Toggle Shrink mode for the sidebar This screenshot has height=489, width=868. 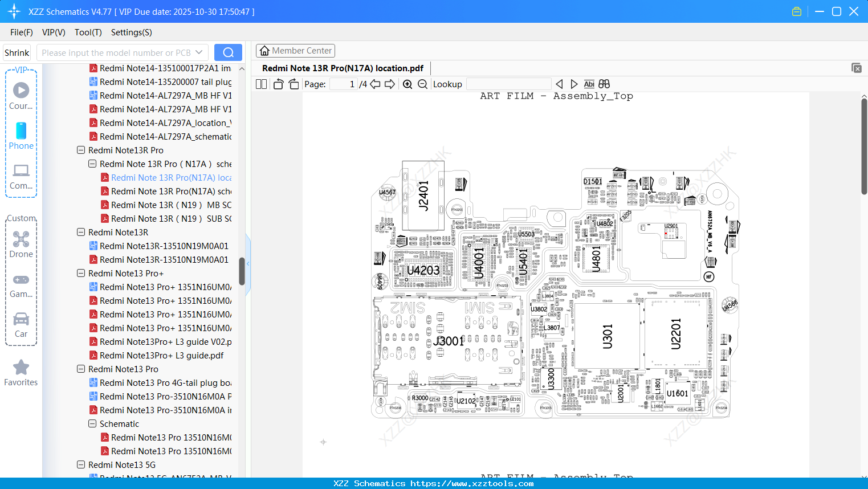pyautogui.click(x=17, y=52)
